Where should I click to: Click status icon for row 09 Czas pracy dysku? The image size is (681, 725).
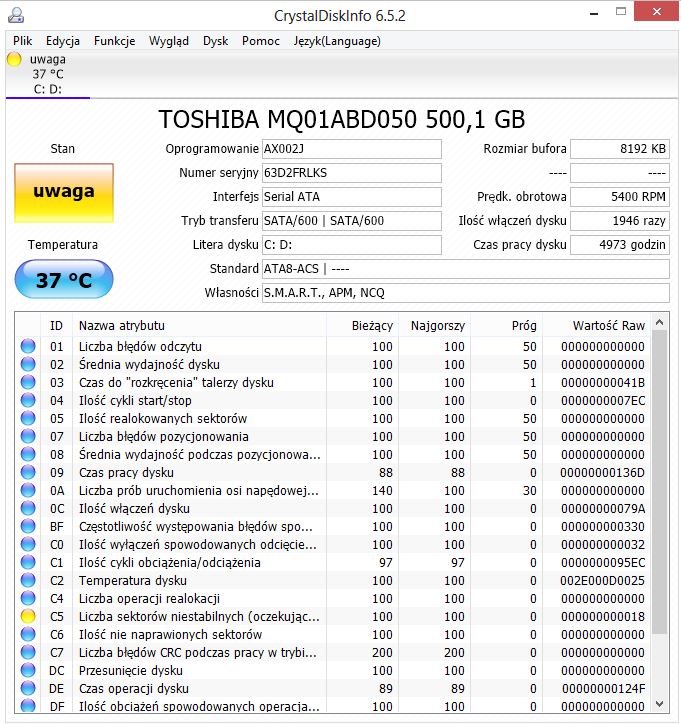tap(28, 473)
